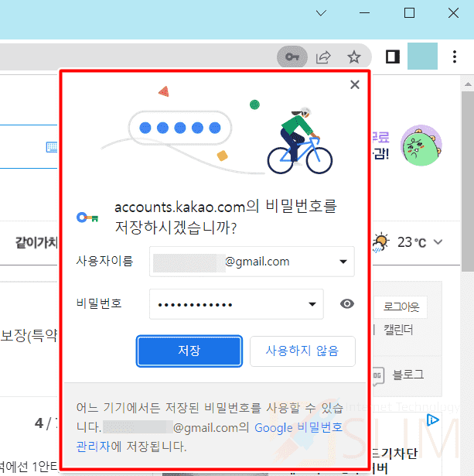
Task: Click the 로그아웃 button on the page
Action: 401,307
